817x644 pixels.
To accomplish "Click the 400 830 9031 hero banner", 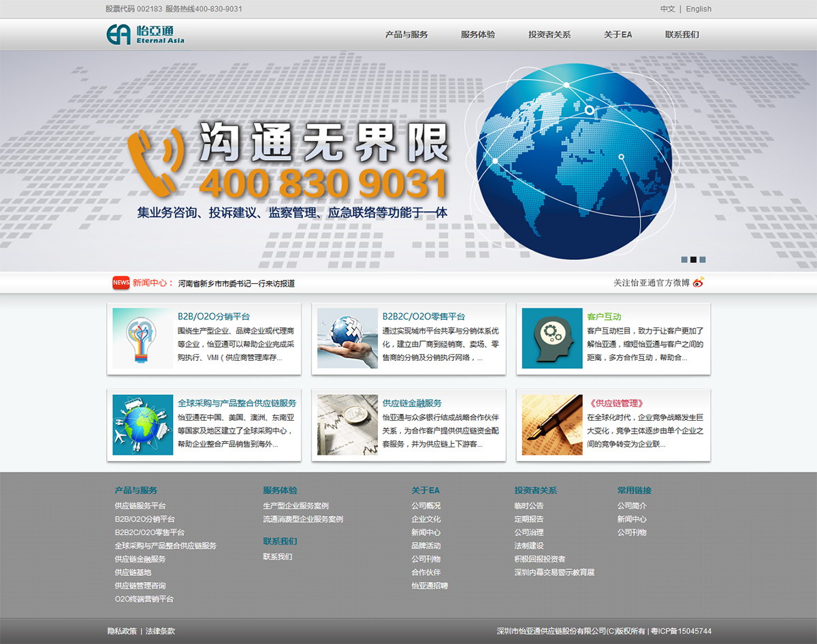I will click(322, 183).
